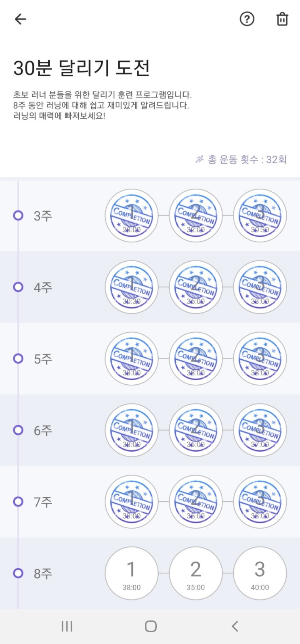Select the 8주 timeline marker
300x644 pixels.
[x=18, y=573]
